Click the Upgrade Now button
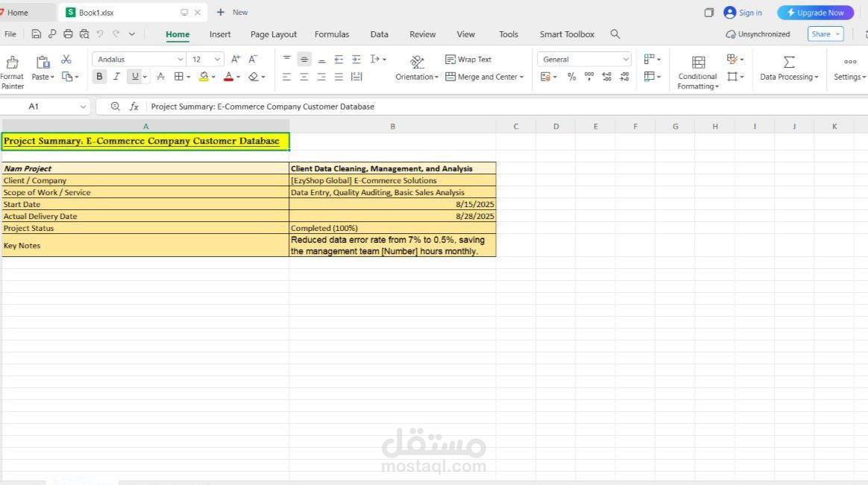The width and height of the screenshot is (868, 485). coord(814,12)
